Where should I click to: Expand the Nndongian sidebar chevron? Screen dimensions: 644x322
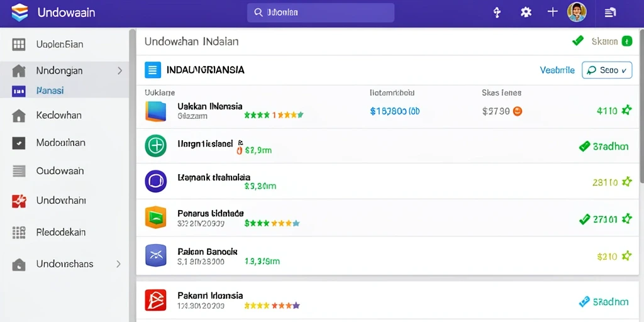[120, 70]
